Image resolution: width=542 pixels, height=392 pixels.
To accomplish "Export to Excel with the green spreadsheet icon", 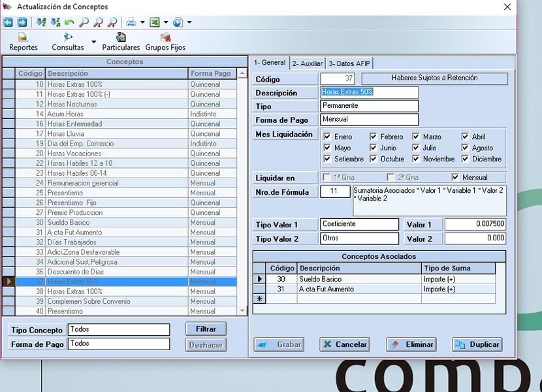I will point(155,22).
